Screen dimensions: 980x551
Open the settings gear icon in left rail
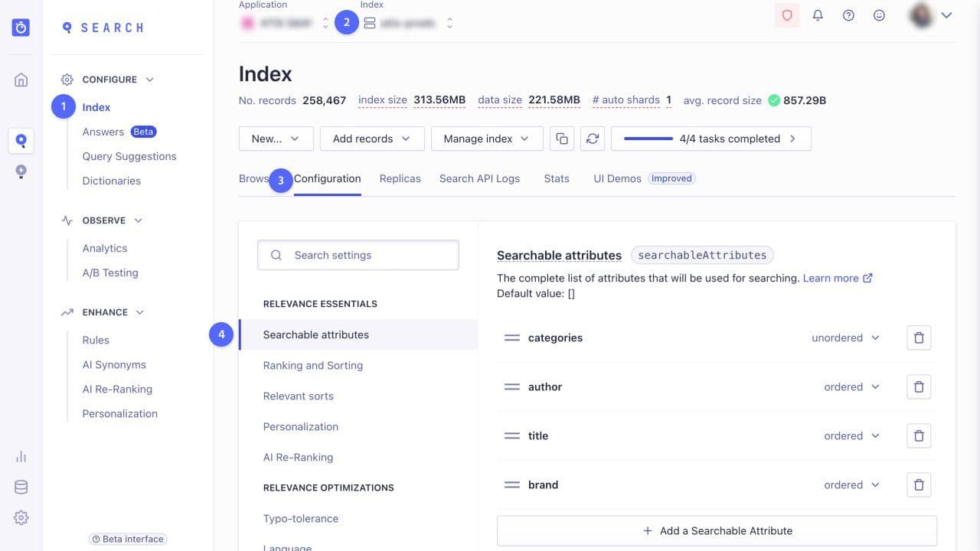pyautogui.click(x=21, y=518)
